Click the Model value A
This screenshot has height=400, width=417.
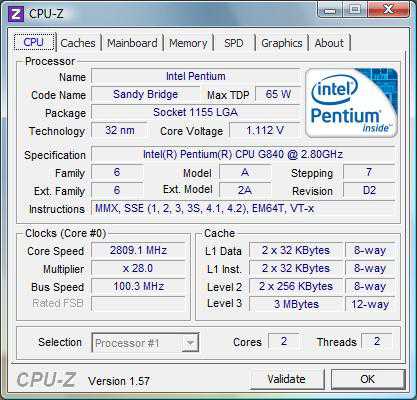click(245, 172)
